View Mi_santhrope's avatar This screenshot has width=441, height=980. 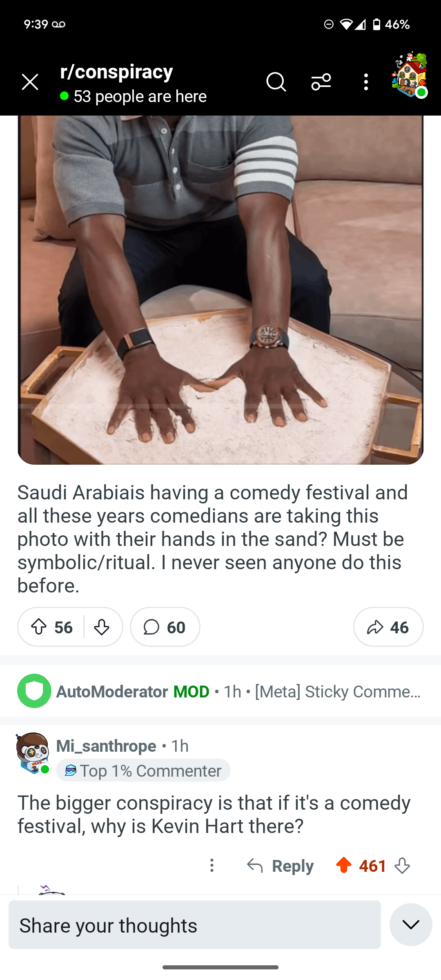33,753
